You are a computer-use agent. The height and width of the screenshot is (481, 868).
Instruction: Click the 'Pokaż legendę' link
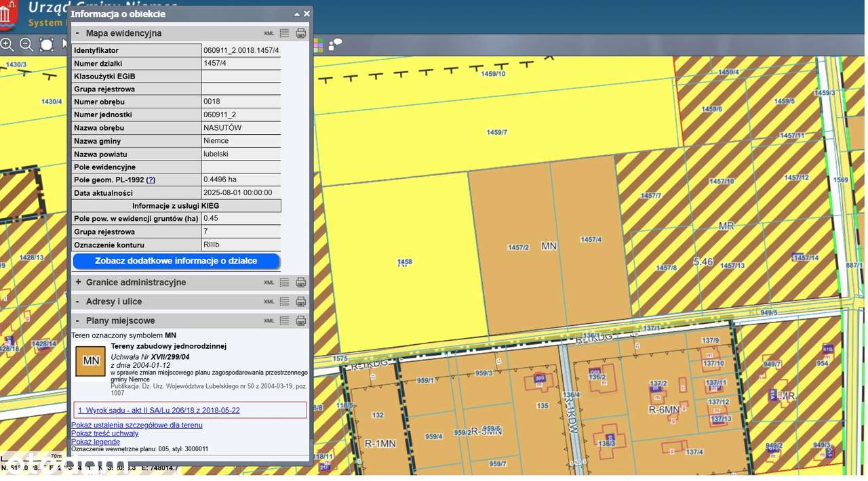(96, 442)
